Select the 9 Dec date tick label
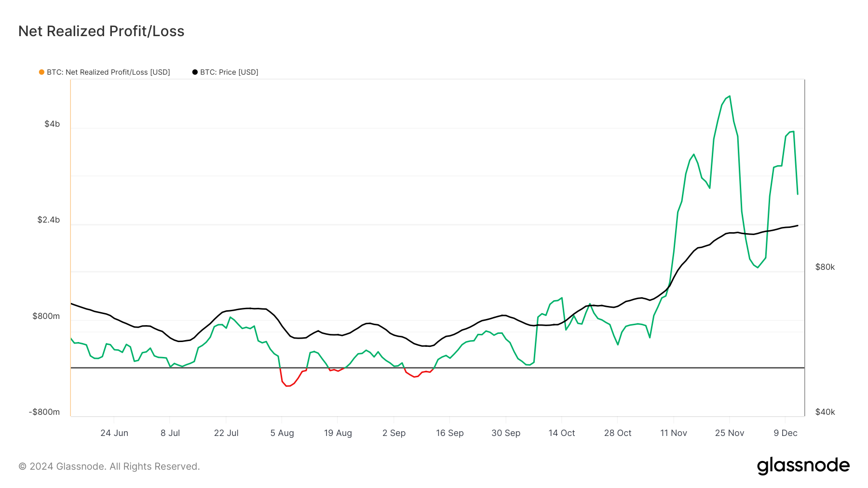Screen dimensions: 868x488 786,433
